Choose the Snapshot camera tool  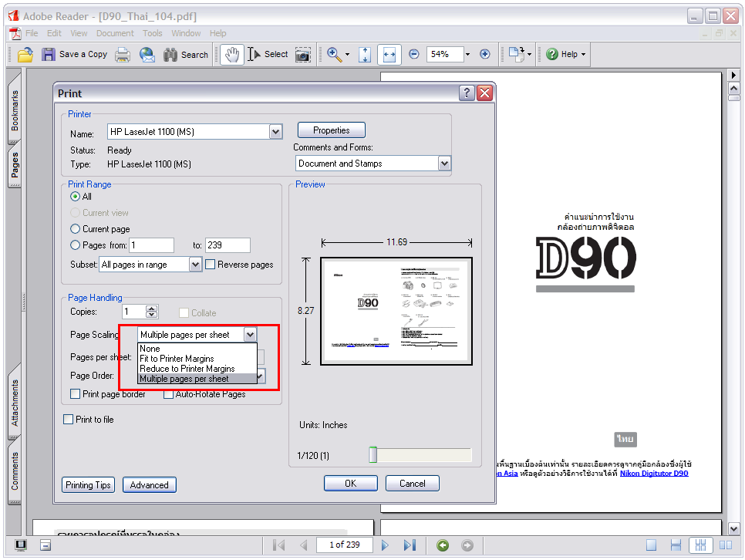point(302,55)
